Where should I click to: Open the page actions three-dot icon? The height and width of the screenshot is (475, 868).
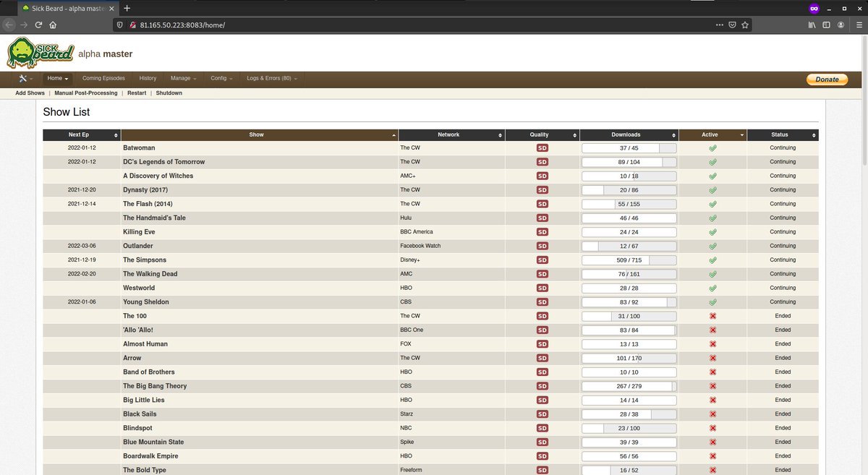click(719, 24)
